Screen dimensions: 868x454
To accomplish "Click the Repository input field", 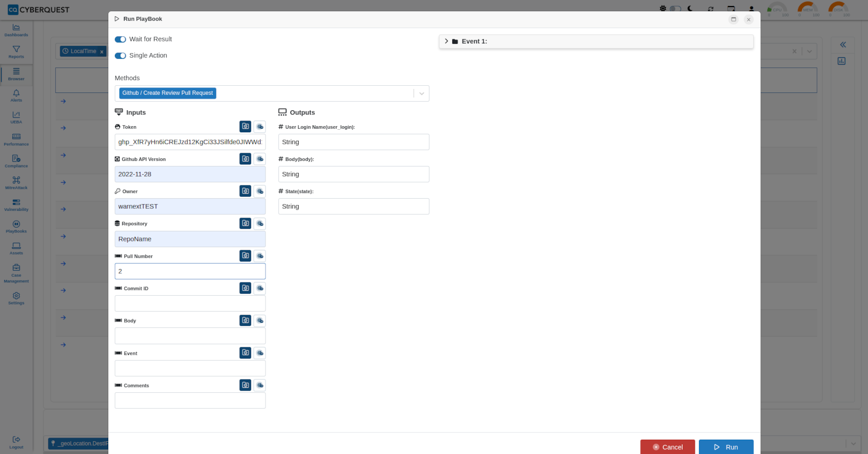I will click(x=190, y=239).
